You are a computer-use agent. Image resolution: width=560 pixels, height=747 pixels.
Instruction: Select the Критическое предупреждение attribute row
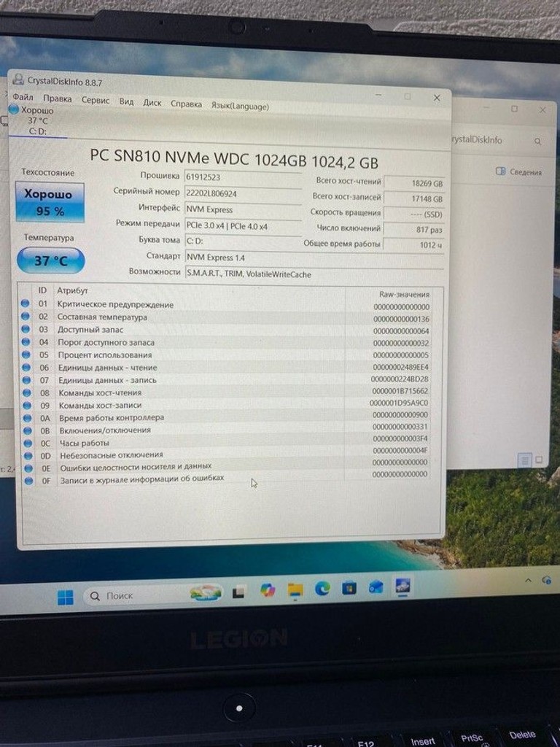point(225,306)
